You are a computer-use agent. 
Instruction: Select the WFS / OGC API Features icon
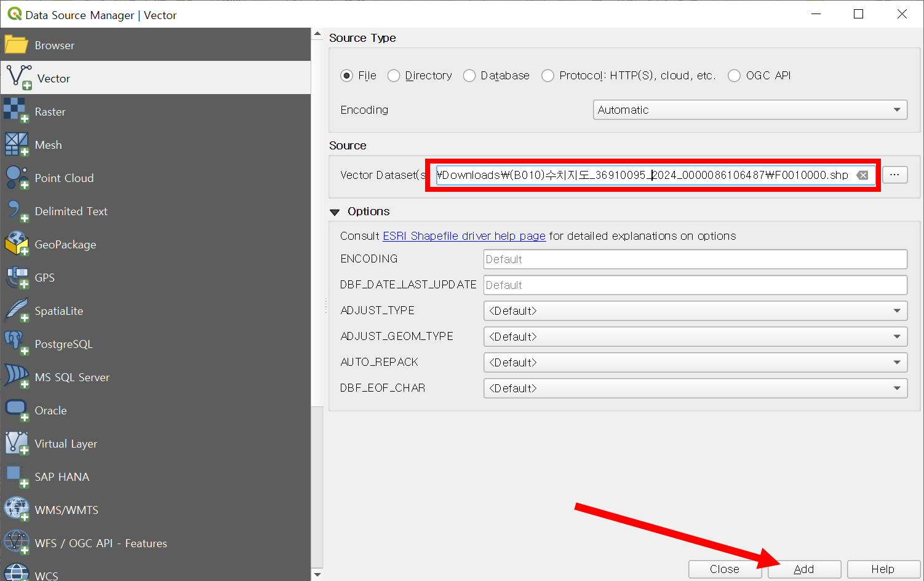pyautogui.click(x=16, y=543)
